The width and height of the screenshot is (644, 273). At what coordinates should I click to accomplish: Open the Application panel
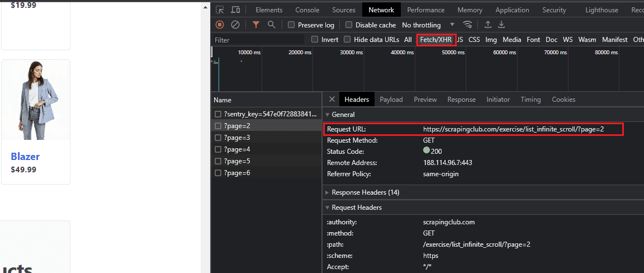[512, 10]
